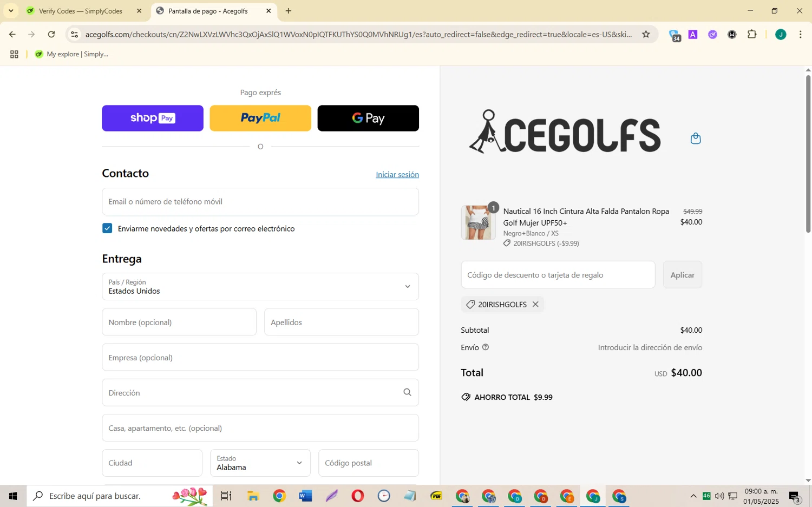This screenshot has height=507, width=812.
Task: Open the extension with 34 badge
Action: pyautogui.click(x=675, y=35)
